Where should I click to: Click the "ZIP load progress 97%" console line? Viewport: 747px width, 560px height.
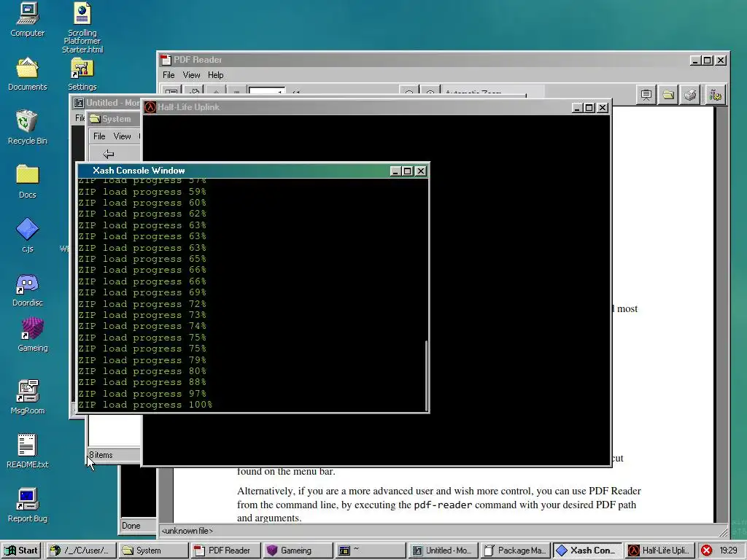(142, 394)
